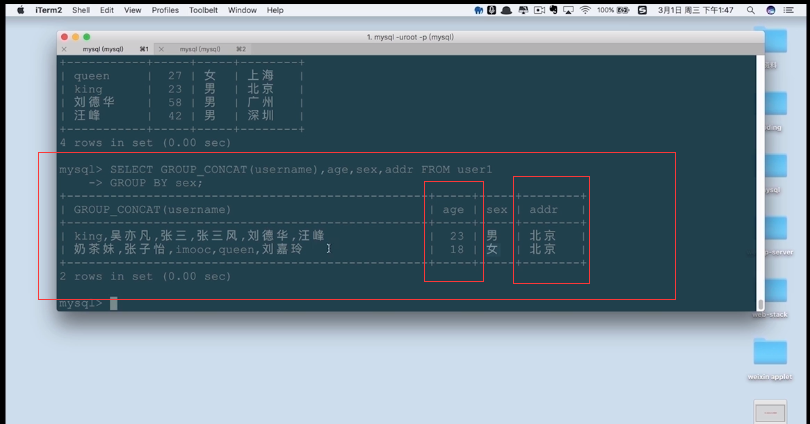
Task: Open the View menu
Action: pyautogui.click(x=133, y=10)
